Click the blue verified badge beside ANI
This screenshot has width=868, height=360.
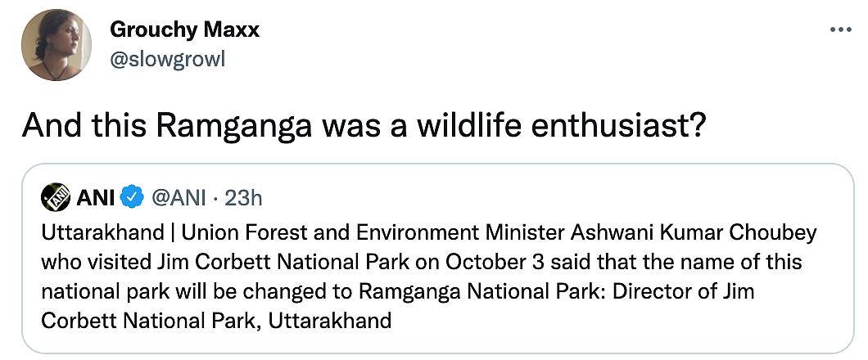[x=132, y=197]
